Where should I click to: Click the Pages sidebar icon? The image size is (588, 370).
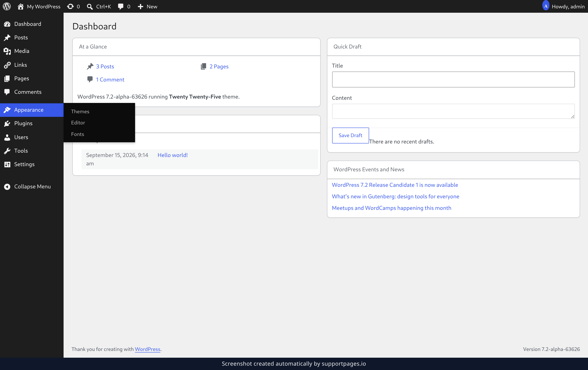pyautogui.click(x=7, y=78)
